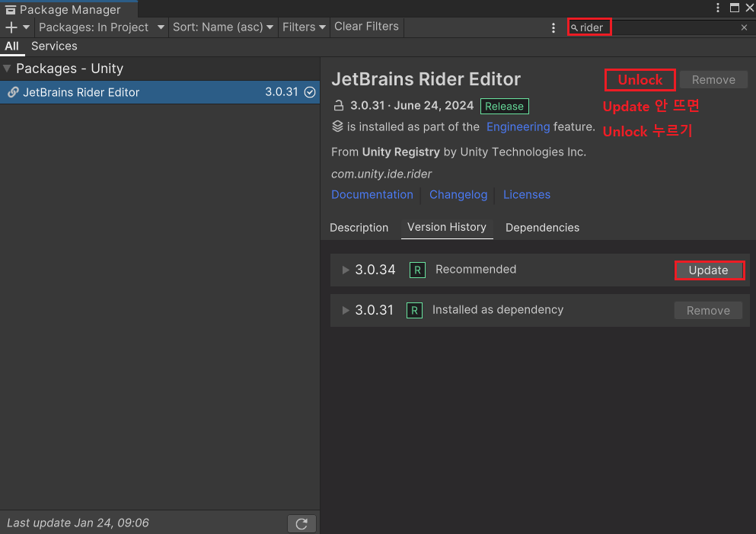756x534 pixels.
Task: Open the Package Manager window kebab menu
Action: 717,8
